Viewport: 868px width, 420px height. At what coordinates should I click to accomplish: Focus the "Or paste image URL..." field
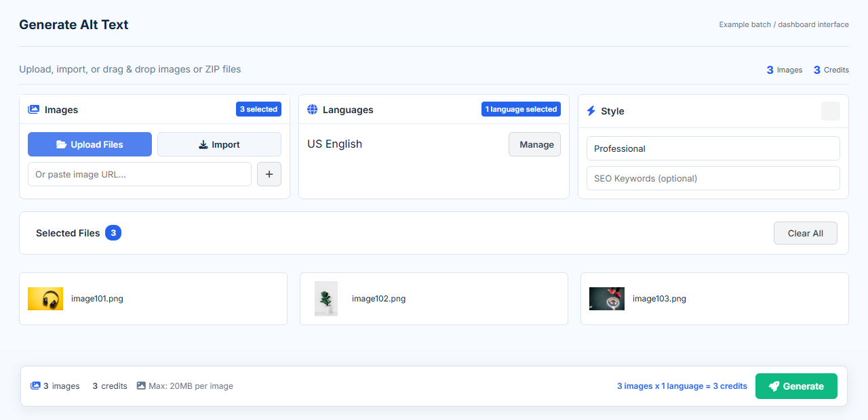(140, 174)
